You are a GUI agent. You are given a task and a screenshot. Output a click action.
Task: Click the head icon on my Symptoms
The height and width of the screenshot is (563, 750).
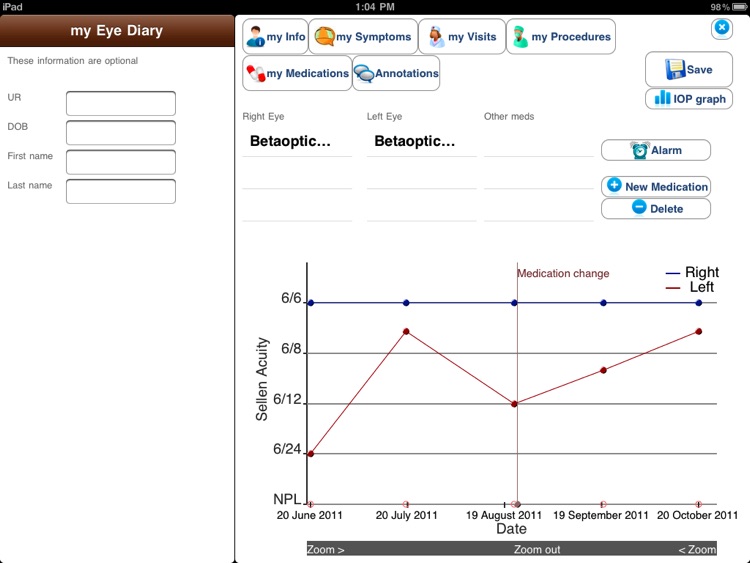click(x=324, y=36)
